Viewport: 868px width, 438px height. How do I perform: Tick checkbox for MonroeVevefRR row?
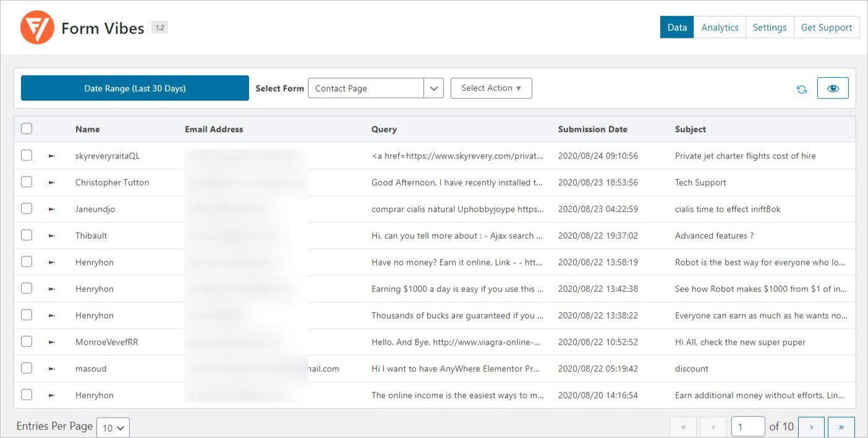(27, 341)
